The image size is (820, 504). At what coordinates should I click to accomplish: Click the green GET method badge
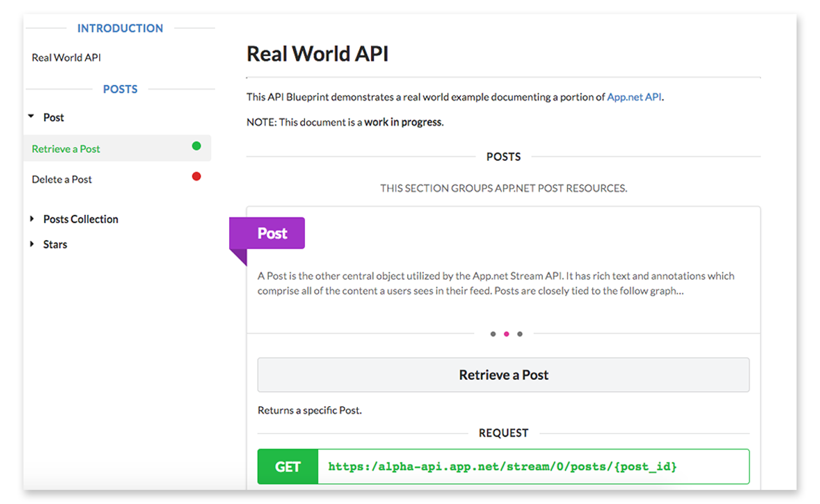point(288,467)
